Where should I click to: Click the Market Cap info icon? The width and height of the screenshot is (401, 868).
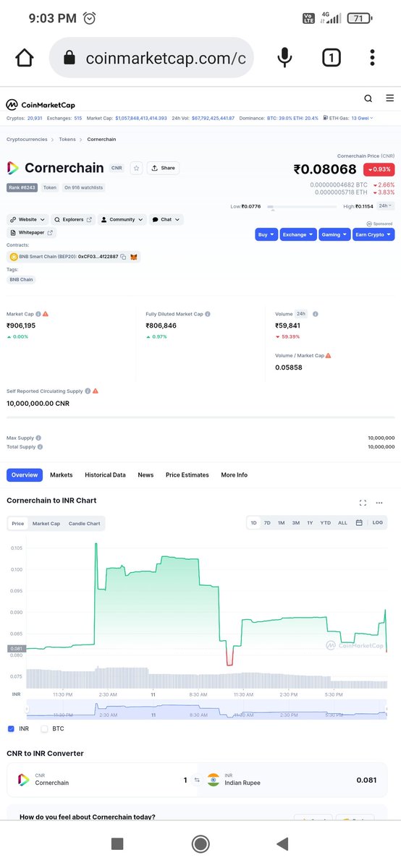coord(38,314)
